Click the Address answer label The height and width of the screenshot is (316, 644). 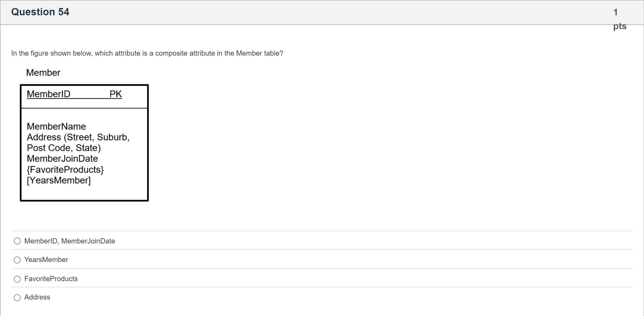tap(37, 297)
